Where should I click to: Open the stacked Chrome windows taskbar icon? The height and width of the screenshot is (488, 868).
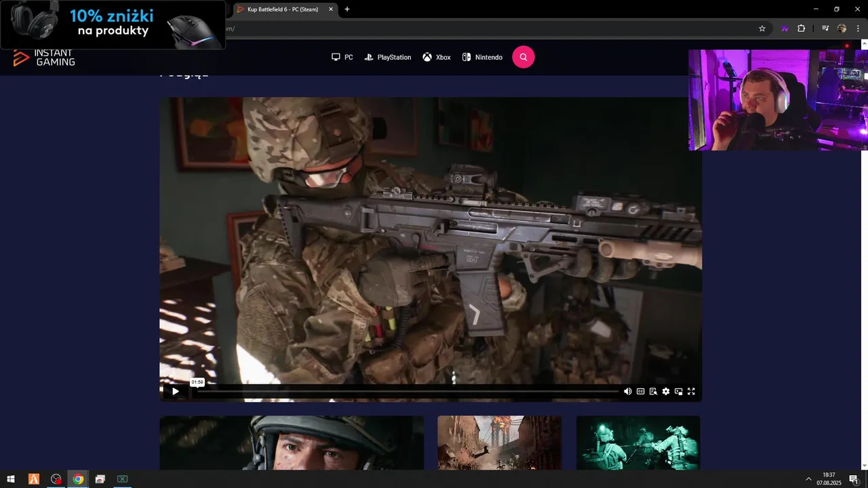click(x=100, y=479)
